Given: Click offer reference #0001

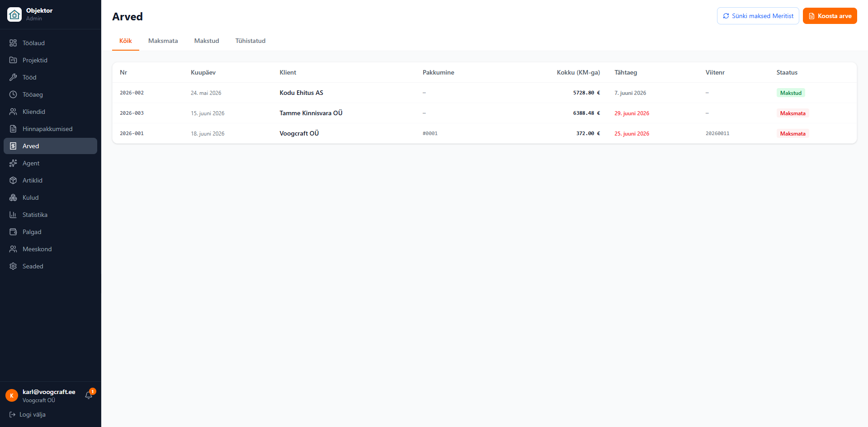Looking at the screenshot, I should pos(430,133).
